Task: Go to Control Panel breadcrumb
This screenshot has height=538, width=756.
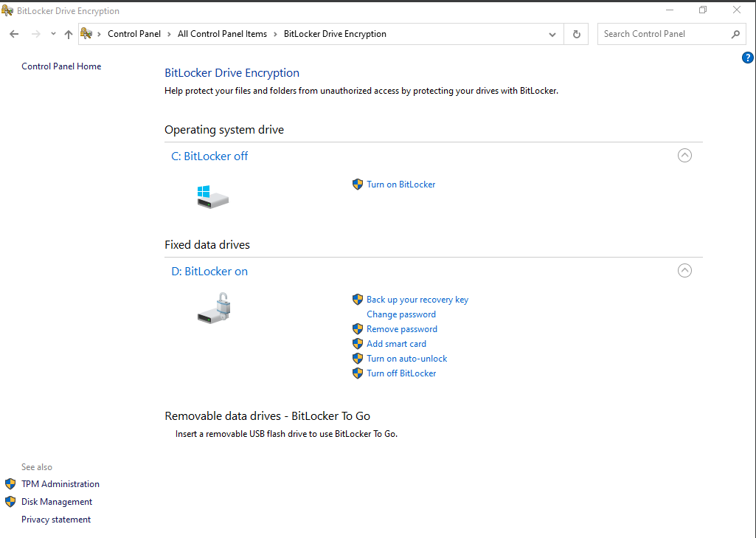Action: (133, 34)
